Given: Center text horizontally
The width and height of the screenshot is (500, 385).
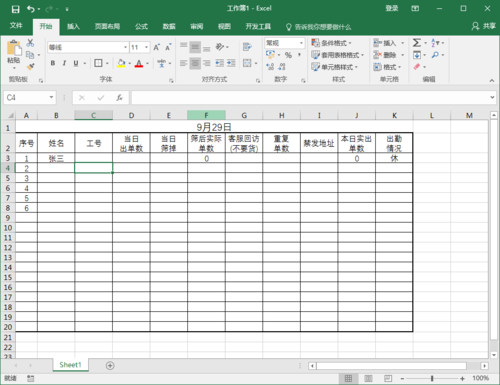Looking at the screenshot, I should 195,63.
